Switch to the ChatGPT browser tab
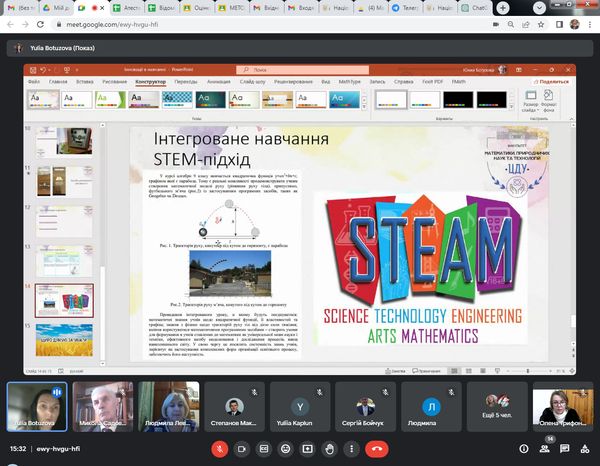Screen dimensions: 600x466 (x=475, y=7)
